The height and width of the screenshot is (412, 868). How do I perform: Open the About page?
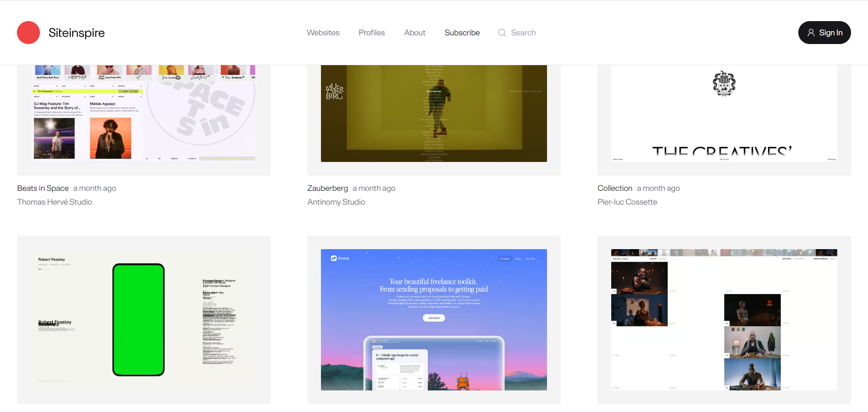tap(415, 33)
